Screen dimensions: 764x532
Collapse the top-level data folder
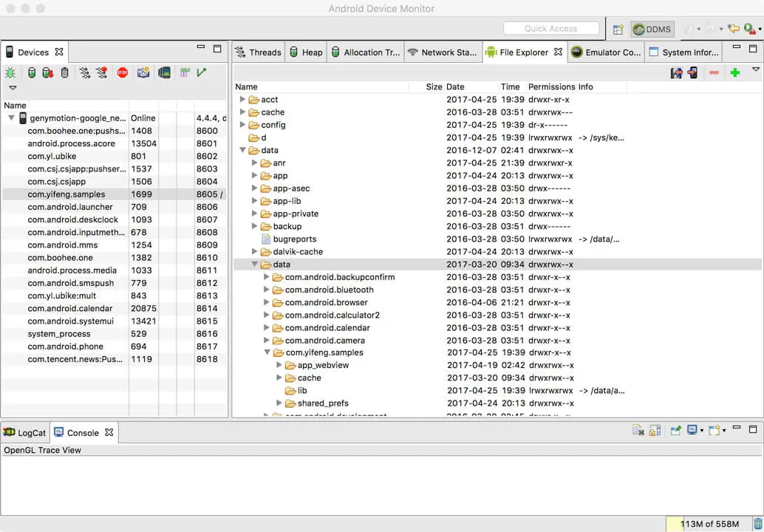tap(242, 150)
